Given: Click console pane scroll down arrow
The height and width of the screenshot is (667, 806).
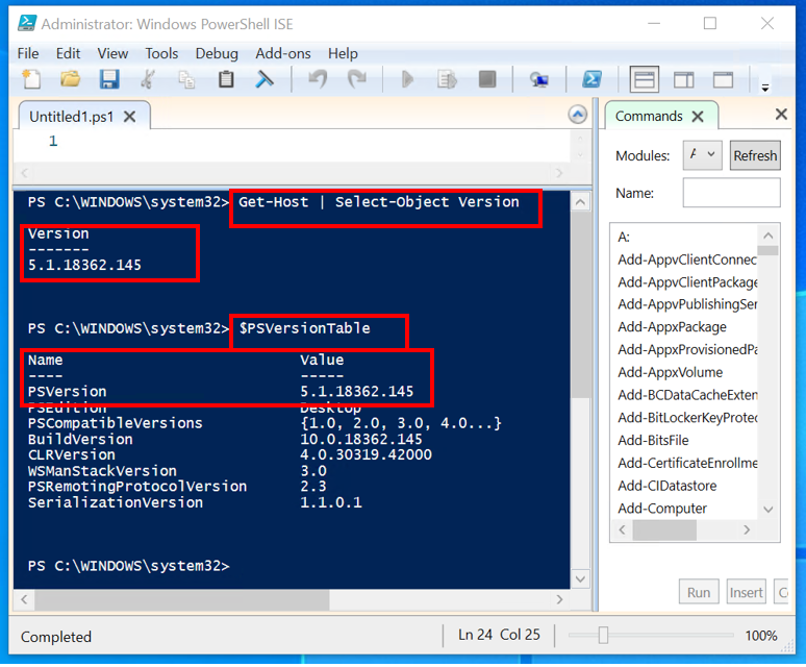Looking at the screenshot, I should (x=580, y=580).
